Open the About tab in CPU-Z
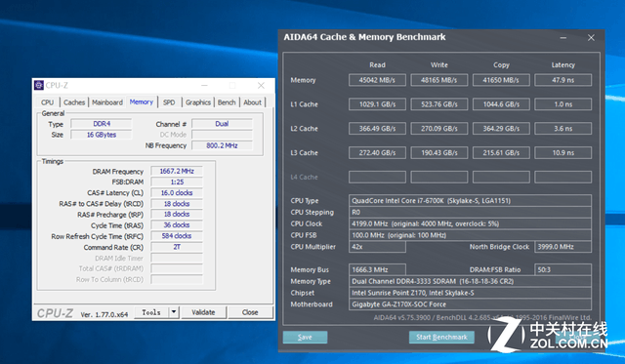625x364 pixels. 252,102
